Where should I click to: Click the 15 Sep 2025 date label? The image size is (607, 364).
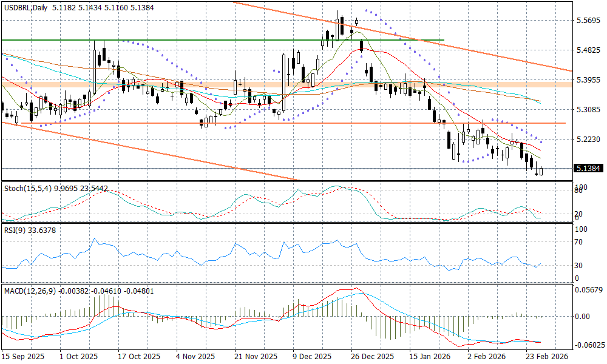(x=22, y=357)
